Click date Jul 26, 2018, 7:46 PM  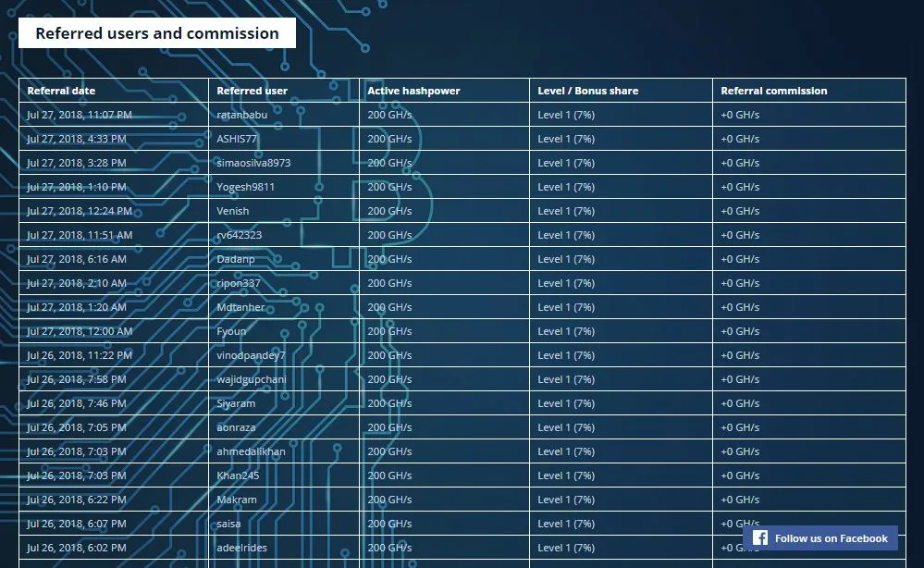point(77,403)
